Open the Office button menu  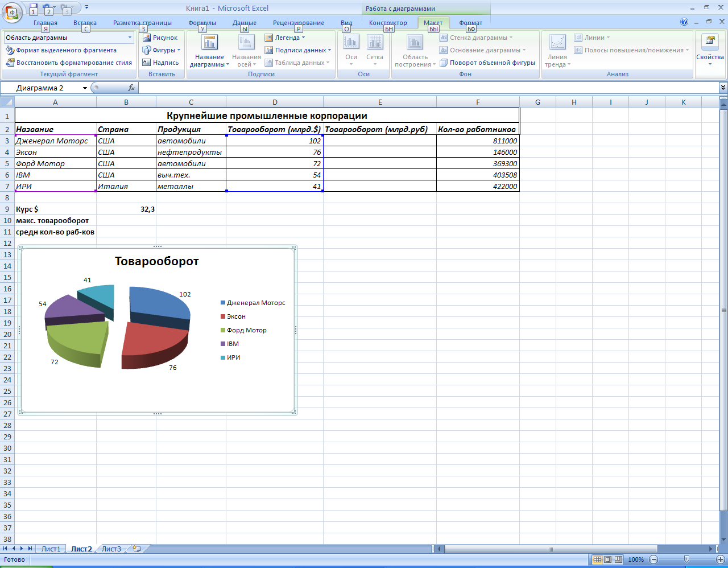[x=11, y=11]
